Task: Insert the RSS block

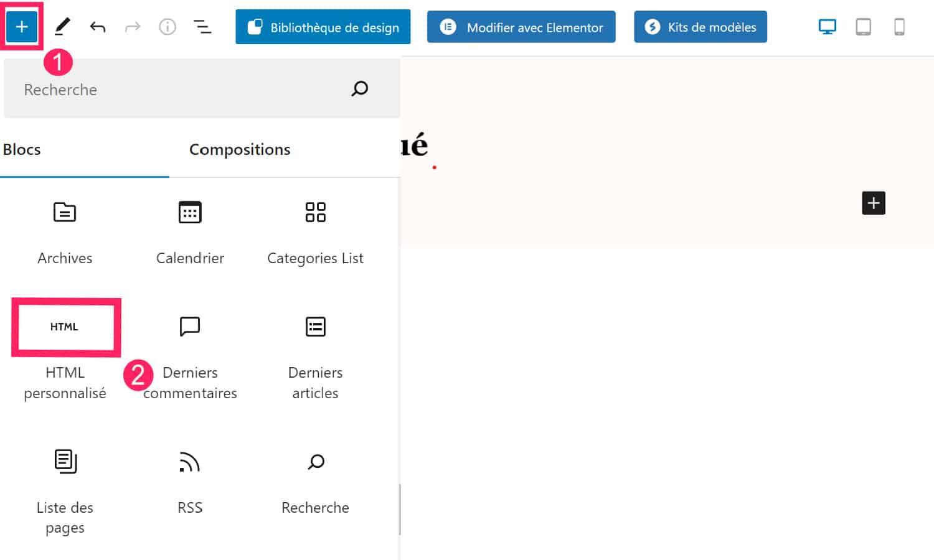Action: [x=190, y=482]
